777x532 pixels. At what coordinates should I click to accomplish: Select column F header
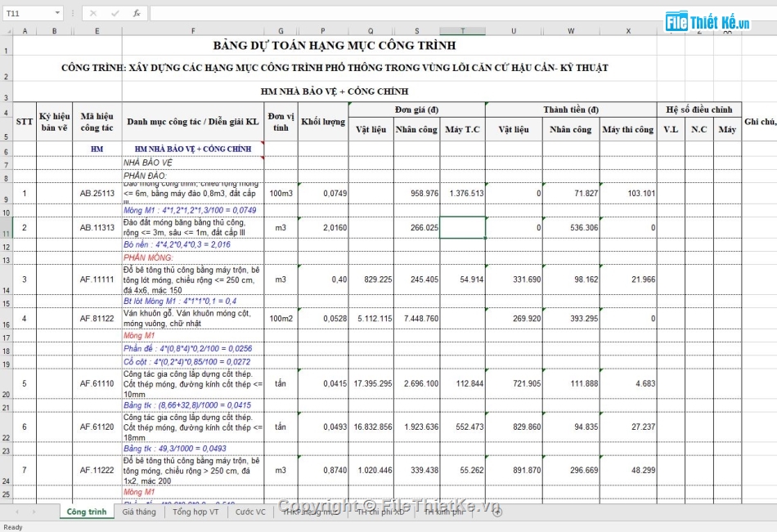tap(193, 31)
